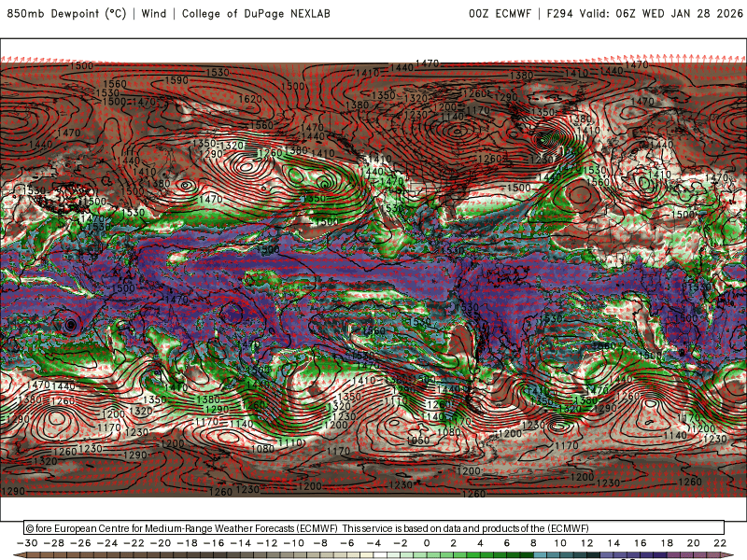This screenshot has width=747, height=560.
Task: Click the teal color swatch under '10'
Action: (567, 556)
